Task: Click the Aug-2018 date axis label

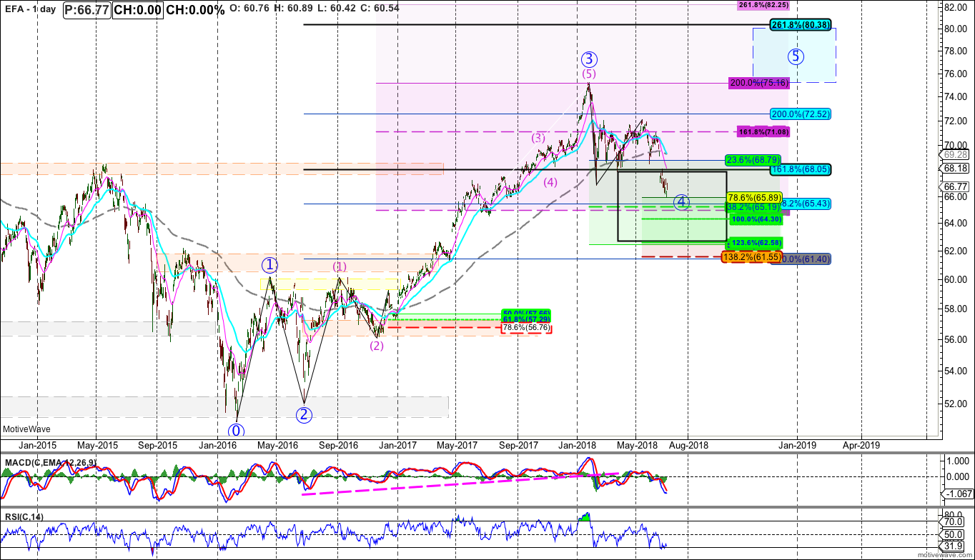Action: click(688, 444)
